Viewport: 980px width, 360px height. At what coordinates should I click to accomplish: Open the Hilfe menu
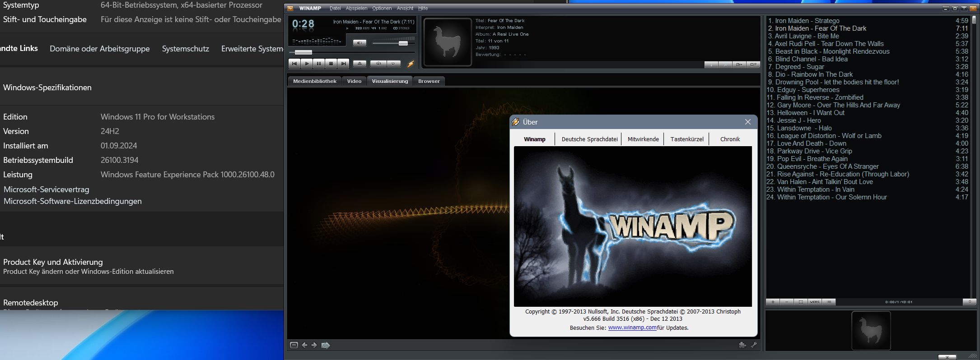(423, 8)
